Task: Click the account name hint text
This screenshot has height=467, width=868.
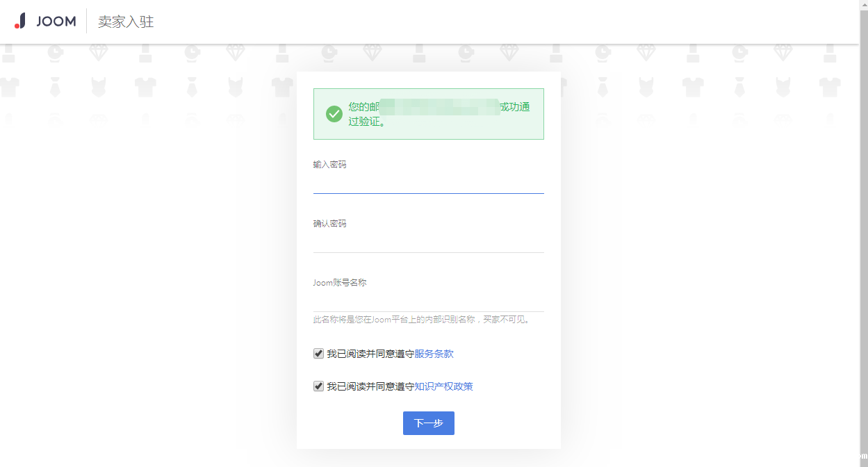Action: pyautogui.click(x=423, y=320)
